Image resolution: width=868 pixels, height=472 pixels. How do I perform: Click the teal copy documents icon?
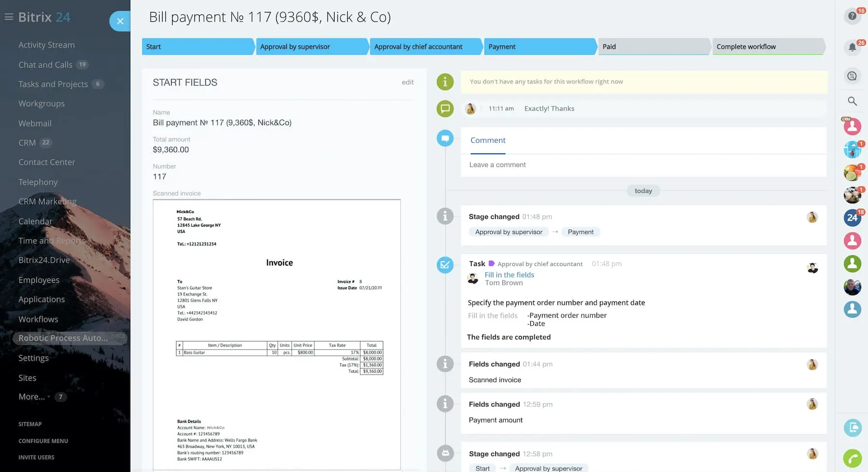click(x=852, y=428)
